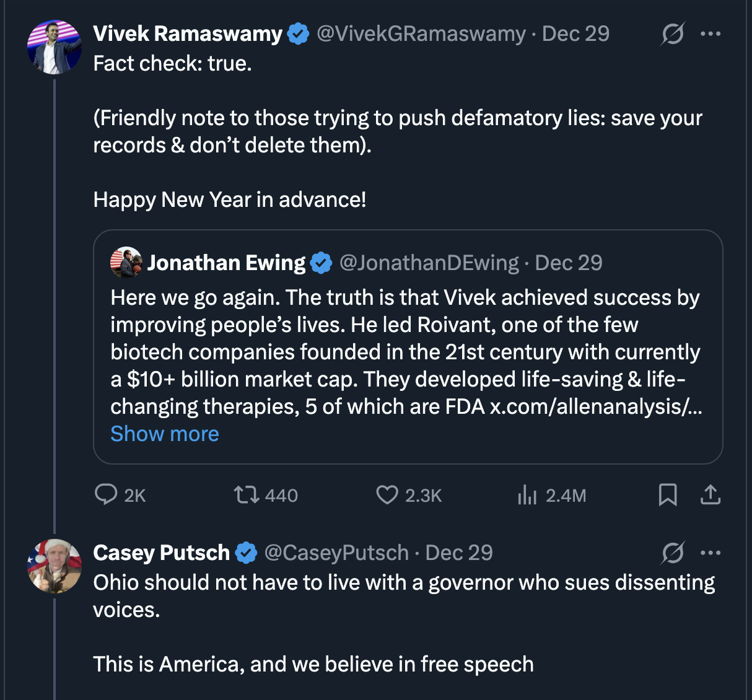Like Vivek Ramaswamy's tweet
752x700 pixels.
(x=387, y=495)
